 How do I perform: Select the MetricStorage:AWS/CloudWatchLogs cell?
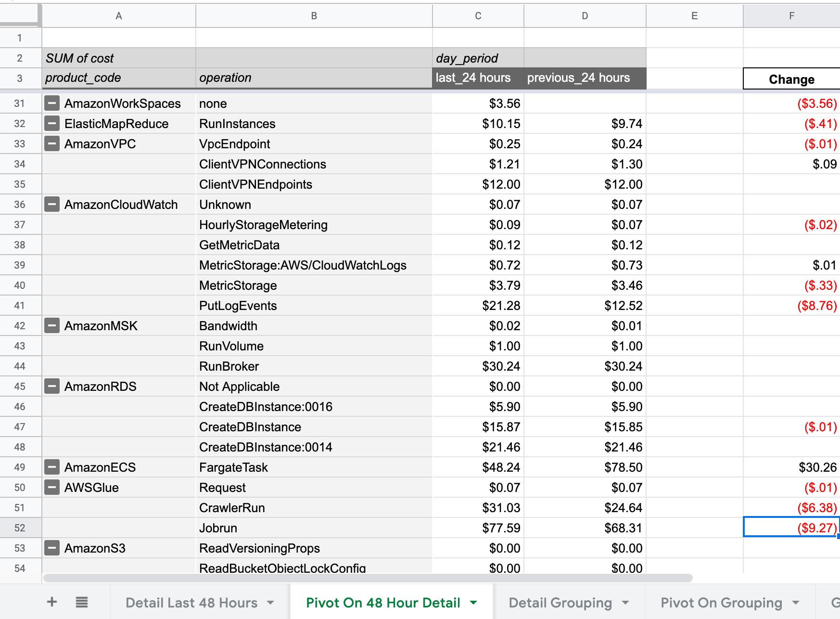click(x=314, y=265)
